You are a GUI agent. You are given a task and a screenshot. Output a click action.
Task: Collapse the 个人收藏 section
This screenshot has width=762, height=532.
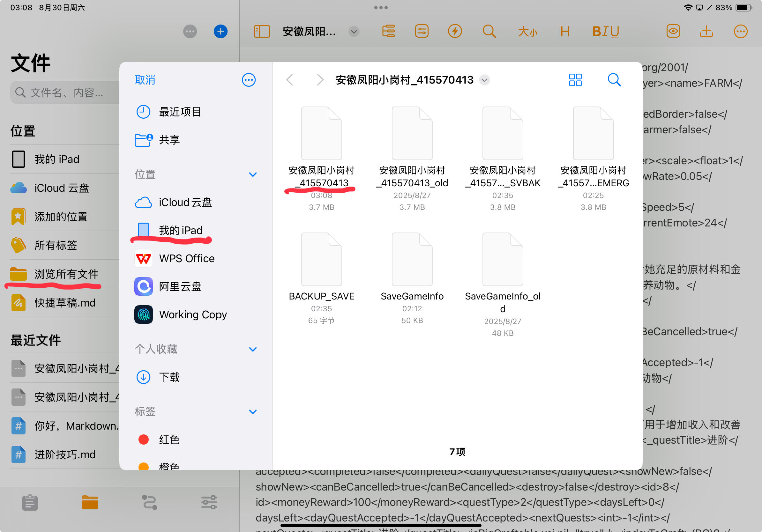(252, 349)
